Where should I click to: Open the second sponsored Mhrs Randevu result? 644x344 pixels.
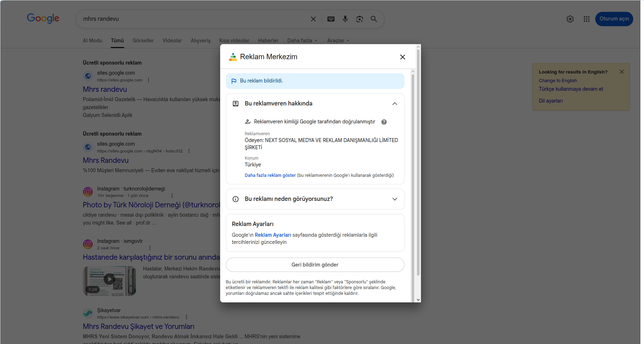(x=106, y=160)
